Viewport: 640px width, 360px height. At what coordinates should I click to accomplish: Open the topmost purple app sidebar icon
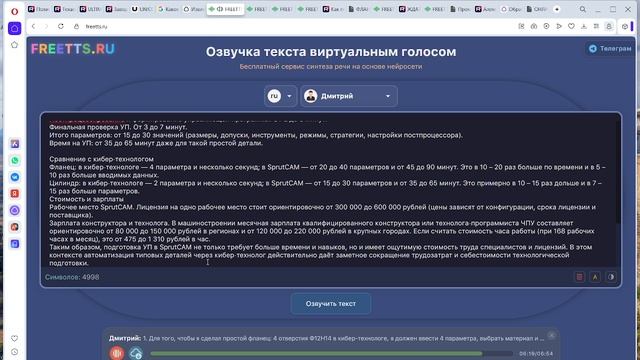click(15, 144)
